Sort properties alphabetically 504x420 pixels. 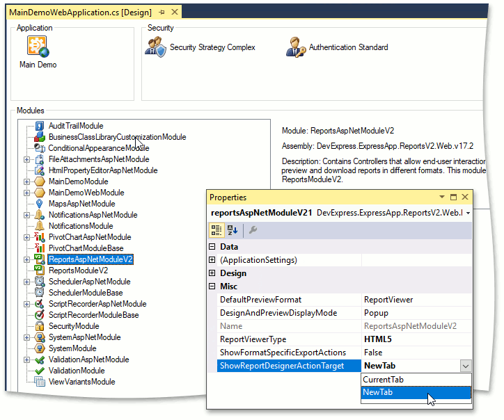point(233,230)
